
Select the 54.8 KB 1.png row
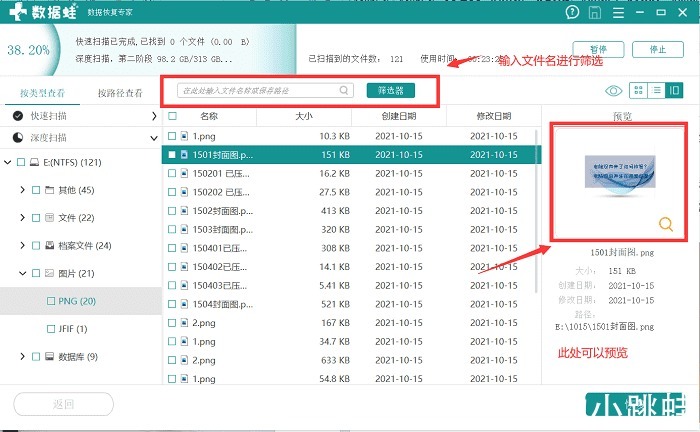pyautogui.click(x=351, y=378)
